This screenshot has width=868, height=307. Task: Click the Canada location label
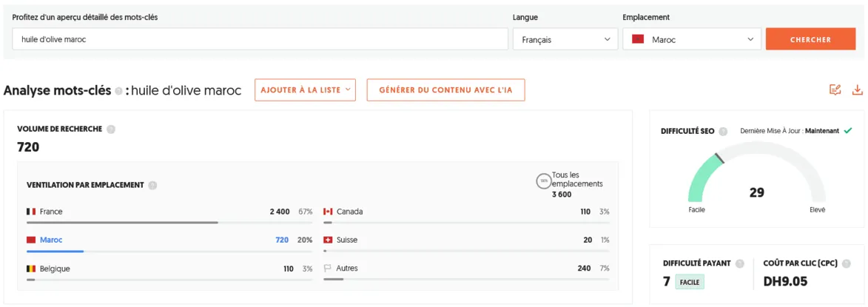coord(350,212)
